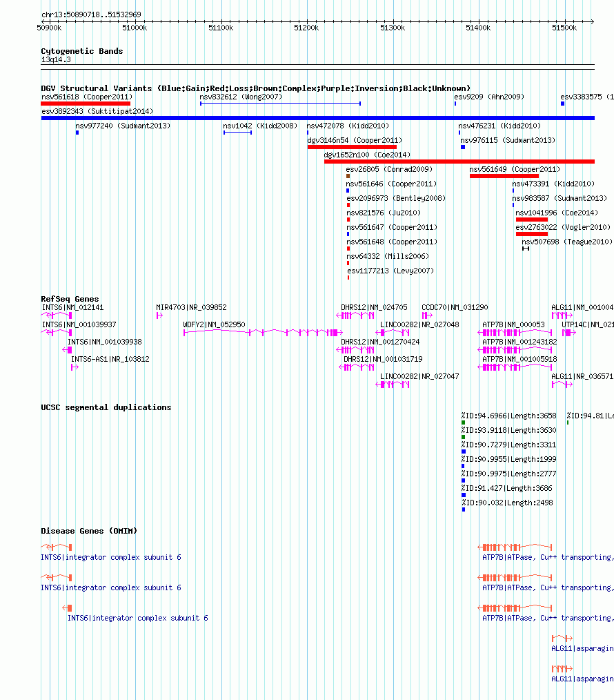
Task: Select variant nsv983587 (Sudmant2013)
Action: pyautogui.click(x=559, y=198)
